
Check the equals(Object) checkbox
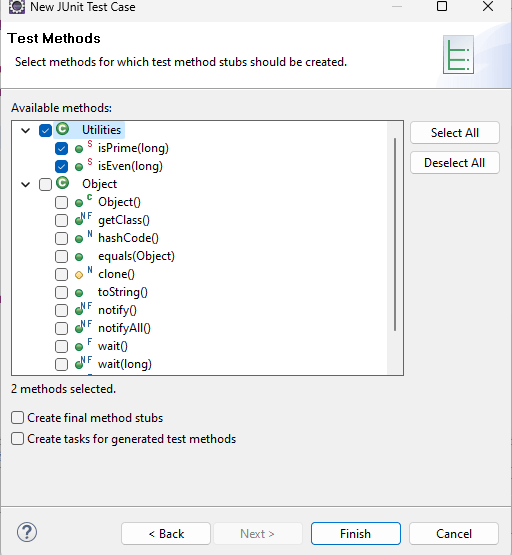pos(61,257)
